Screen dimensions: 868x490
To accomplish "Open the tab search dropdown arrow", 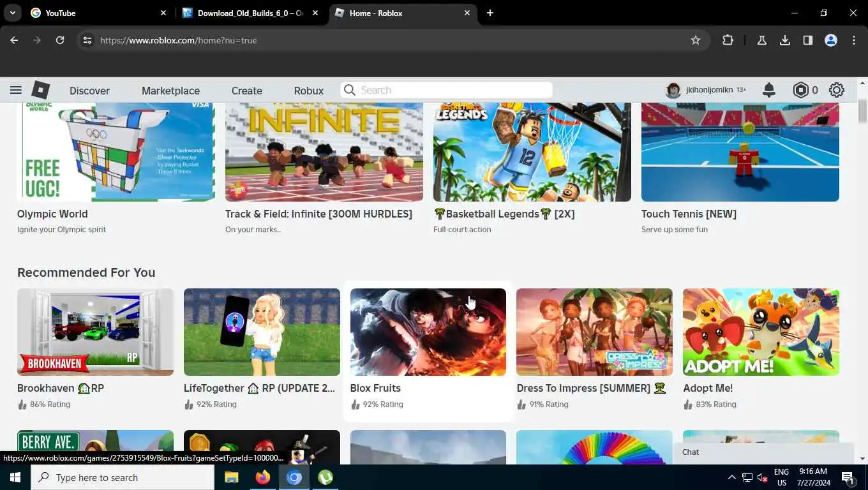I will pyautogui.click(x=13, y=13).
